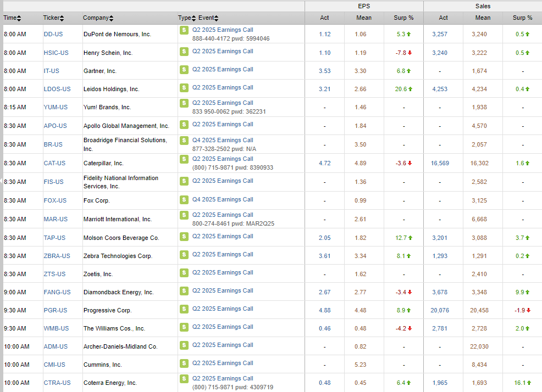The width and height of the screenshot is (542, 392).
Task: Click the earnings icon in Zoetis row
Action: coord(184,273)
